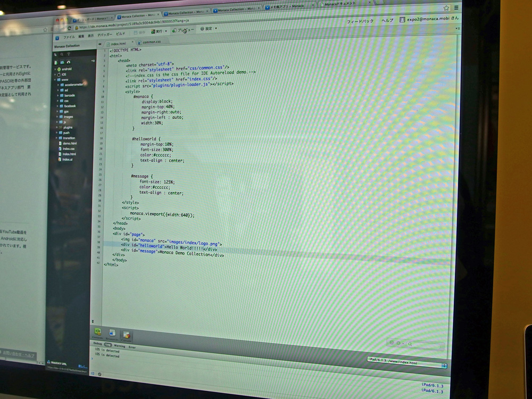Open the 編集 menu
Image resolution: width=532 pixels, height=399 pixels.
pos(81,36)
